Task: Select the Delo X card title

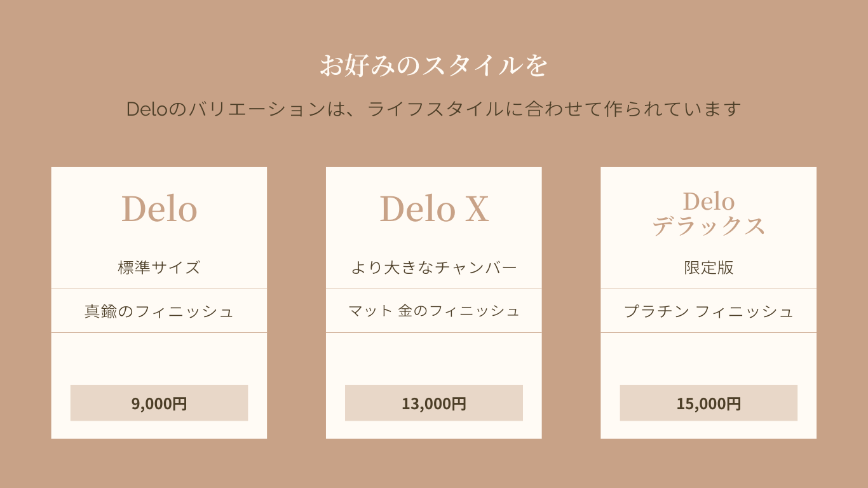Action: coord(434,209)
